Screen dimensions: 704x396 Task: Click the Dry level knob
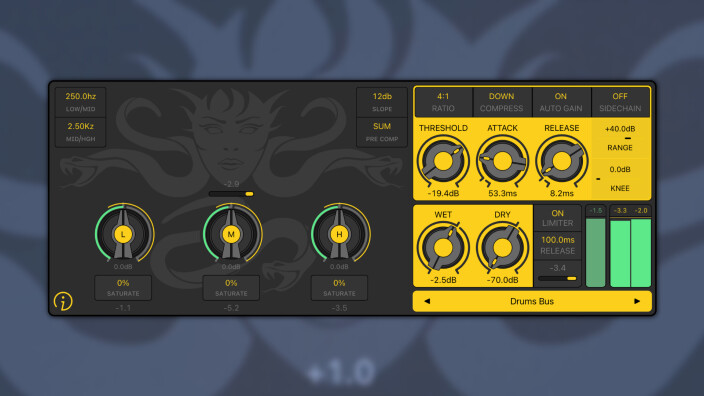[502, 247]
